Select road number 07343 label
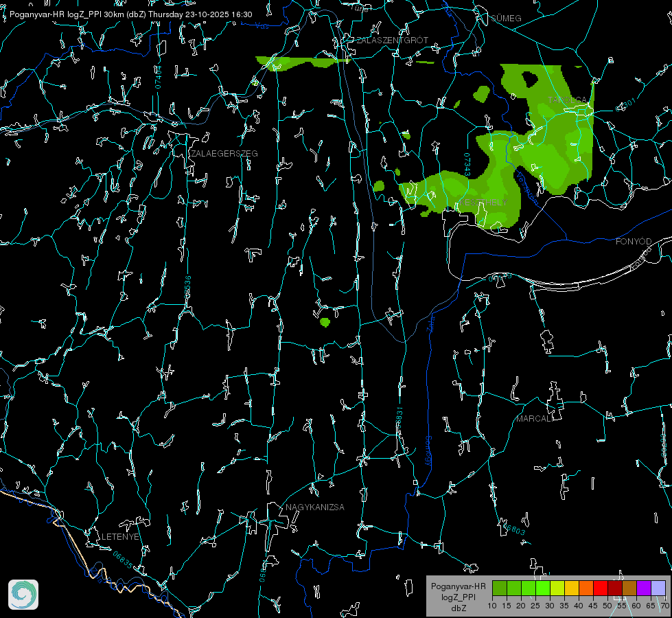Viewport: 672px width, 618px height. 467,165
